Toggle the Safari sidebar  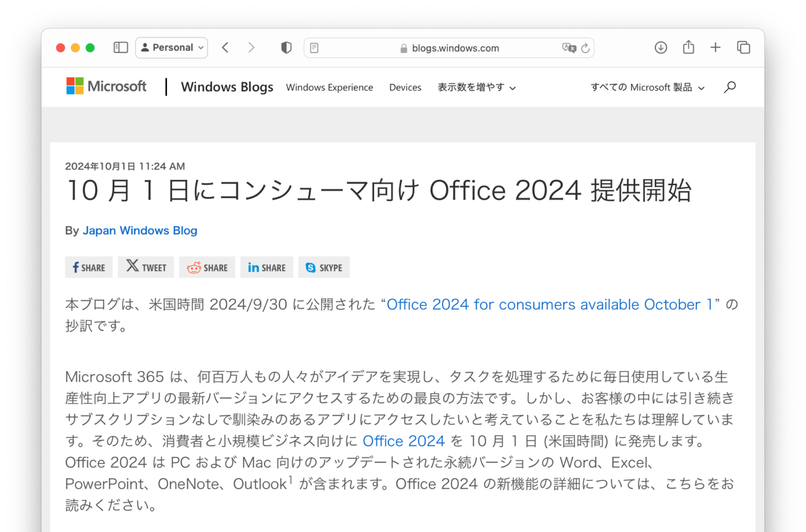point(121,48)
